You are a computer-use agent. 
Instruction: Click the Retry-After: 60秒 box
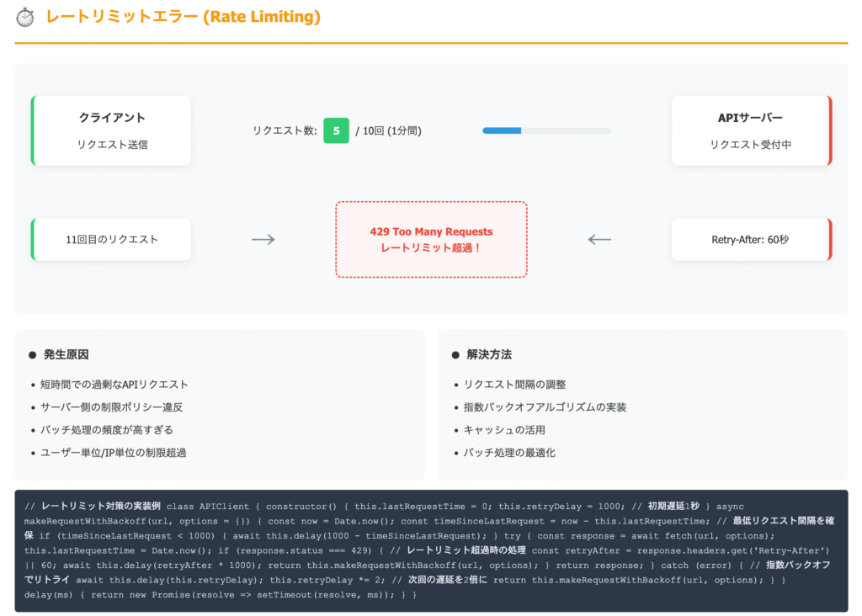[751, 240]
